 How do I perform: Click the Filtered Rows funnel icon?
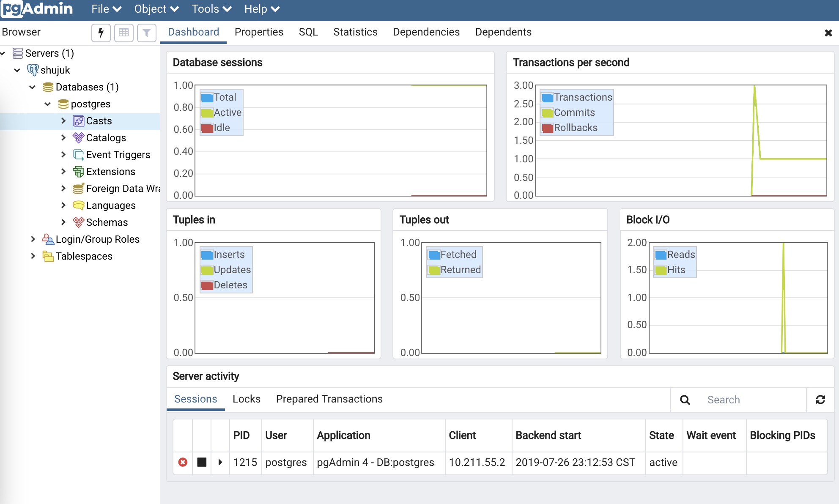click(146, 33)
